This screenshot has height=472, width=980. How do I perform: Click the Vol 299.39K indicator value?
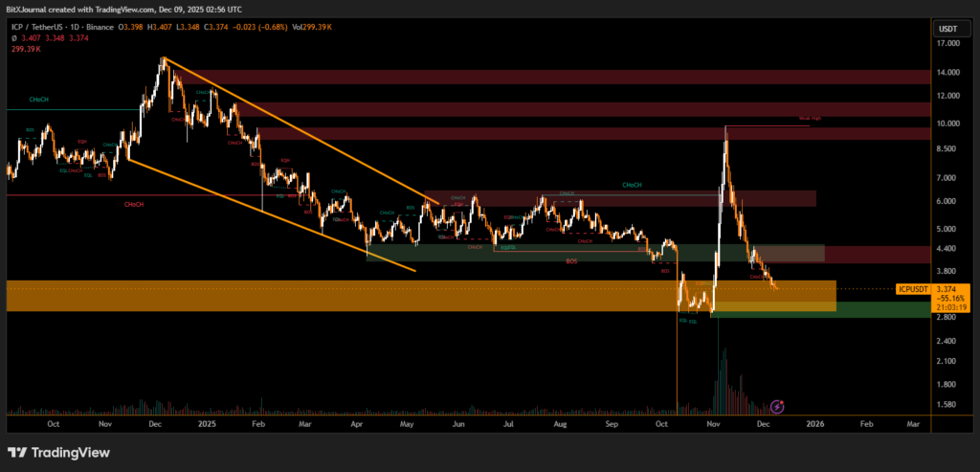point(312,27)
